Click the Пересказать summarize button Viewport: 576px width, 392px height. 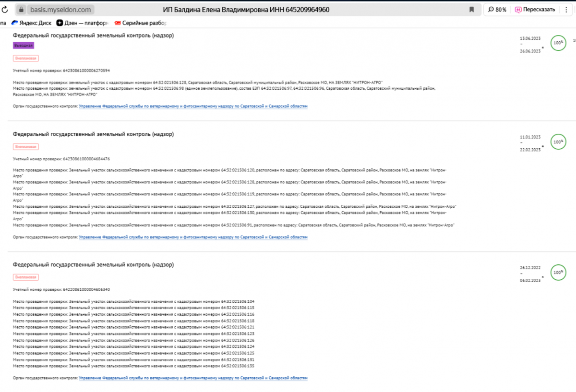535,10
